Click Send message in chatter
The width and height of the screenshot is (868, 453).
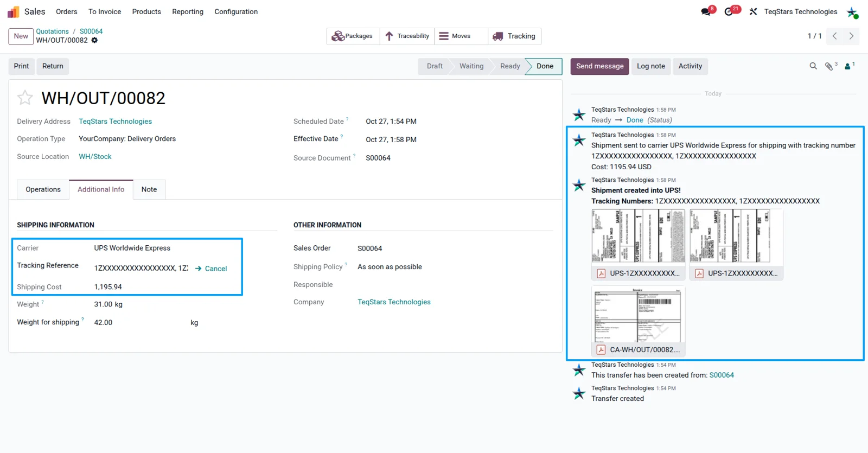(600, 66)
